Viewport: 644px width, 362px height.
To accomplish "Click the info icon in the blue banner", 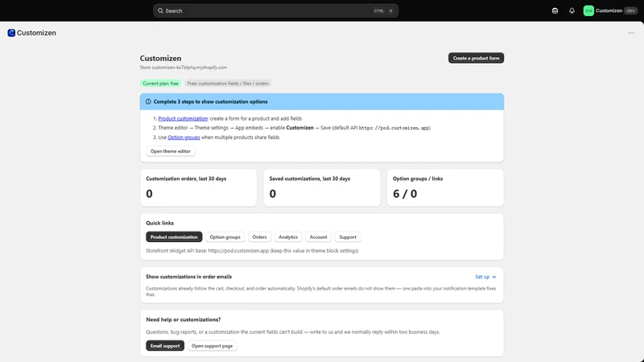I will 148,101.
